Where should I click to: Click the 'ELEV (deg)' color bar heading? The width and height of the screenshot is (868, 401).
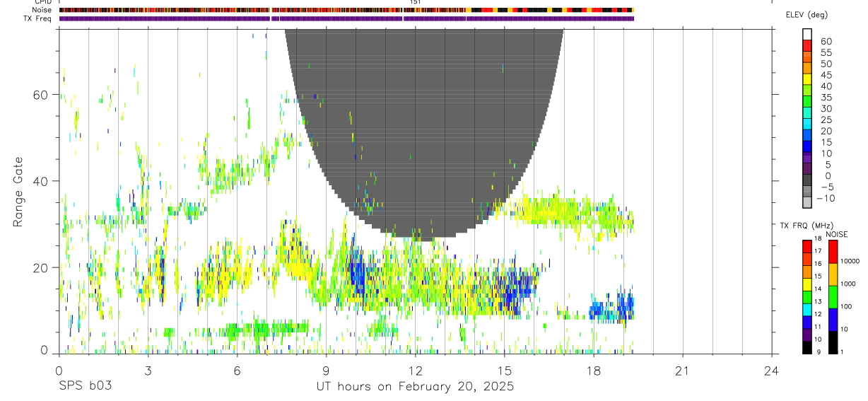pos(807,15)
